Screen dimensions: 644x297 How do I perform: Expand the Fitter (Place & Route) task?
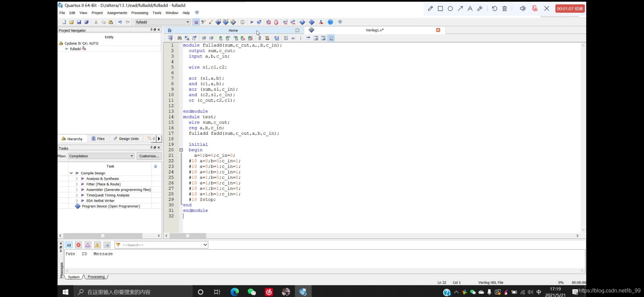[77, 184]
